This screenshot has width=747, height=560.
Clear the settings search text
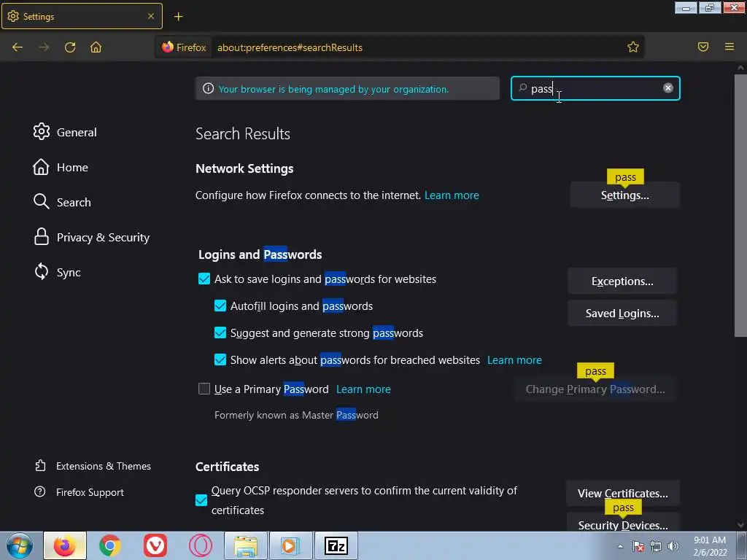(668, 88)
